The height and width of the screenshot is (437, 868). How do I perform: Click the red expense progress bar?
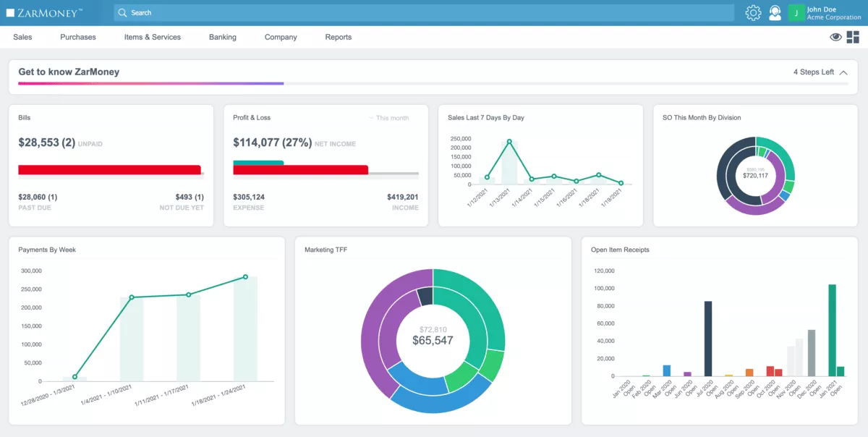(x=300, y=170)
